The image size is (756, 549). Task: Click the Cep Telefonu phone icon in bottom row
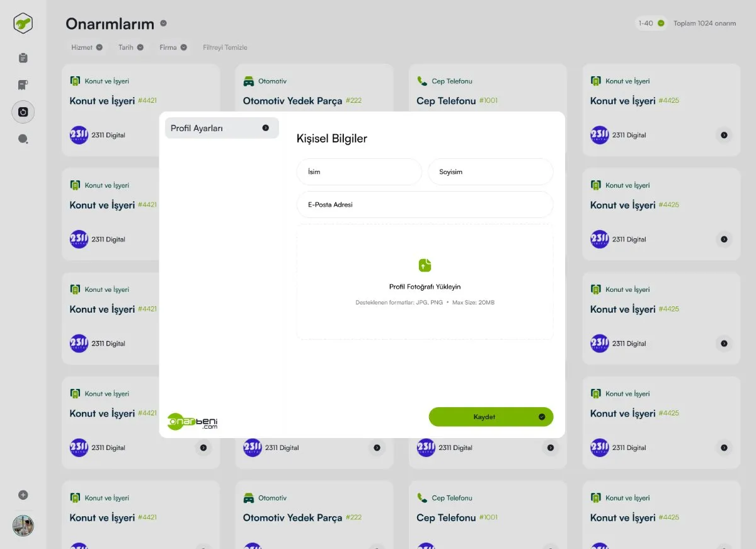[x=422, y=498]
